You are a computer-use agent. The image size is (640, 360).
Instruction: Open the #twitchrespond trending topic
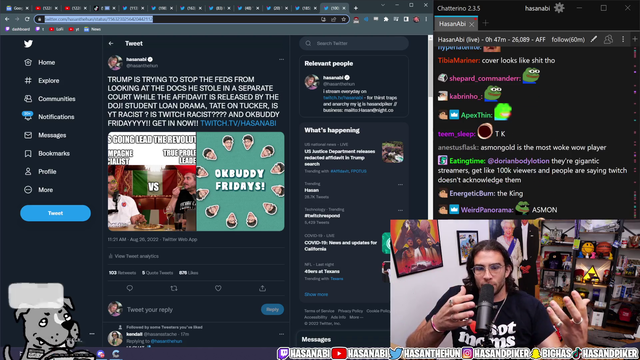[x=322, y=216]
